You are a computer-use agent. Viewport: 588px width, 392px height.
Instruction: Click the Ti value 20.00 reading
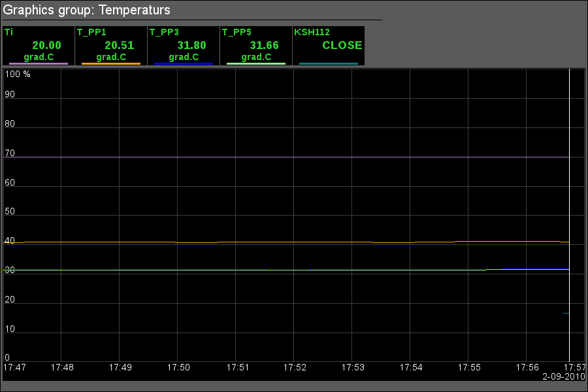point(46,45)
